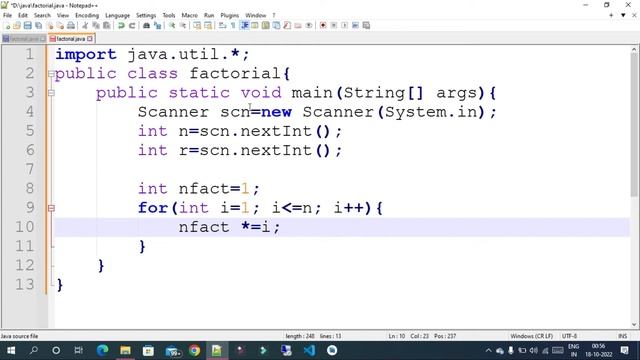
Task: Open the Encoding menu
Action: click(87, 15)
